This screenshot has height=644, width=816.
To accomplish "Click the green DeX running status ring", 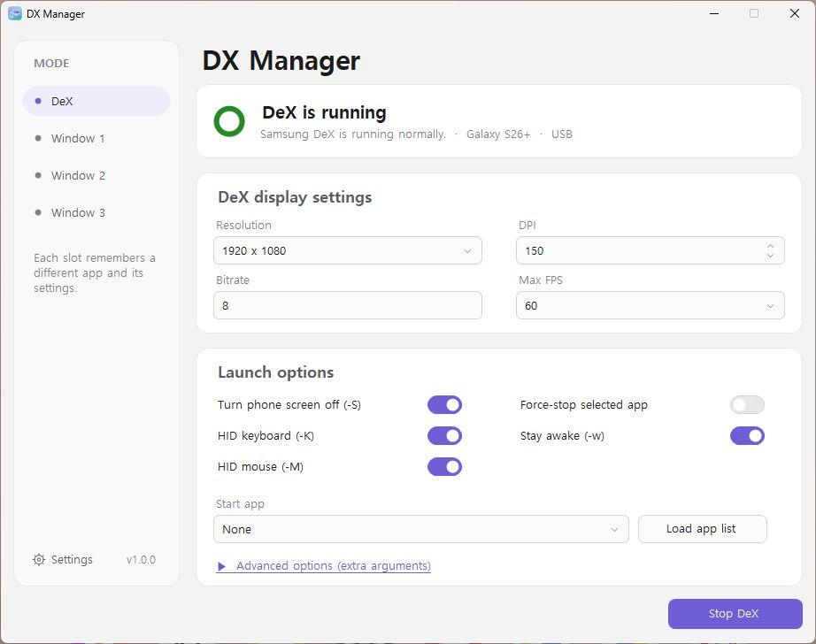I will click(x=229, y=121).
